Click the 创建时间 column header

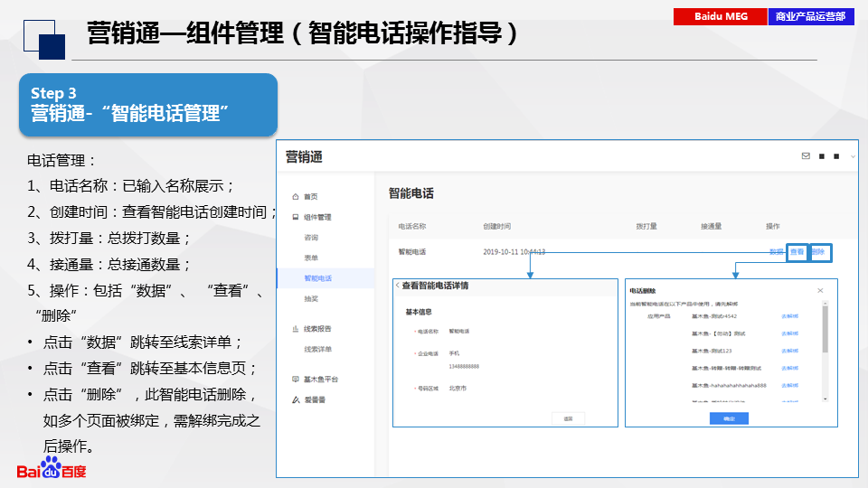(496, 226)
